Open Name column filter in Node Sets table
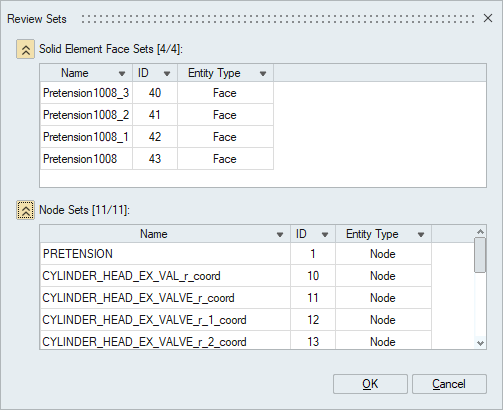 280,234
